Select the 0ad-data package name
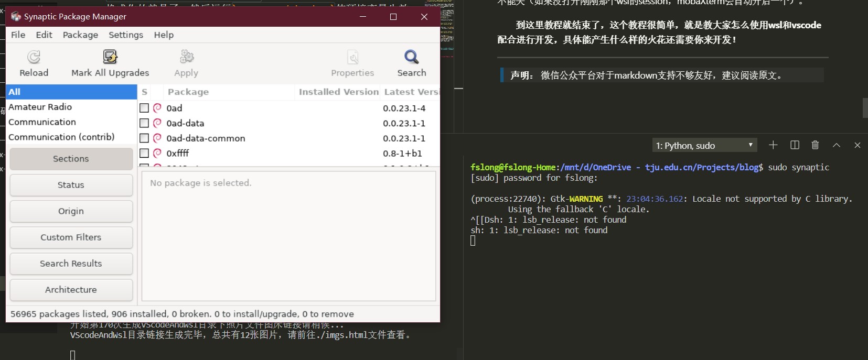The image size is (868, 360). point(185,123)
